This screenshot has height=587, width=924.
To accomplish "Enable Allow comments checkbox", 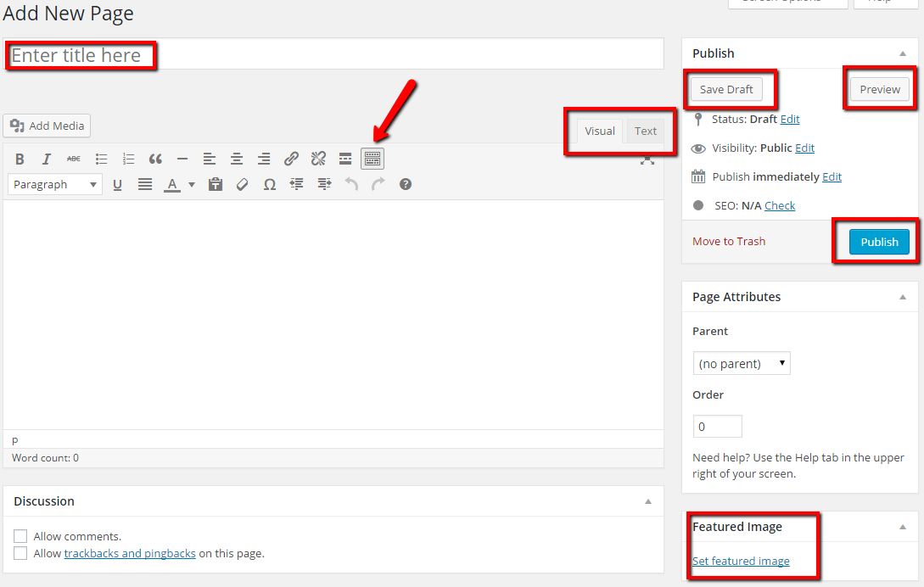I will click(x=20, y=536).
